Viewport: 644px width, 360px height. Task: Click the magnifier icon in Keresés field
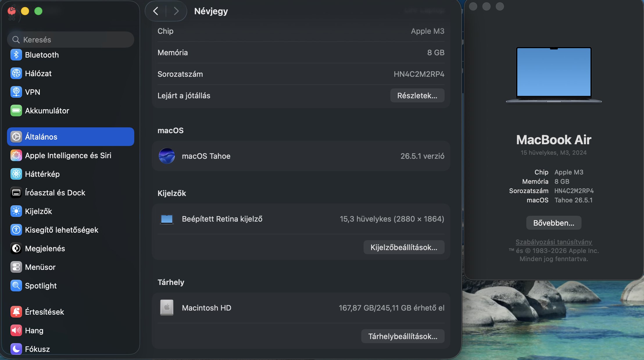pyautogui.click(x=16, y=40)
